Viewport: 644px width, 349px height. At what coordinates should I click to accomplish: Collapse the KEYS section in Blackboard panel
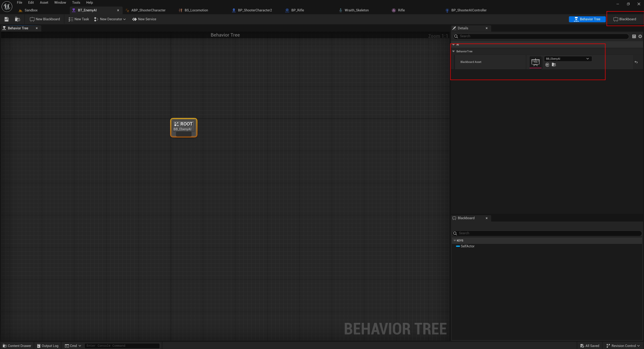[455, 240]
